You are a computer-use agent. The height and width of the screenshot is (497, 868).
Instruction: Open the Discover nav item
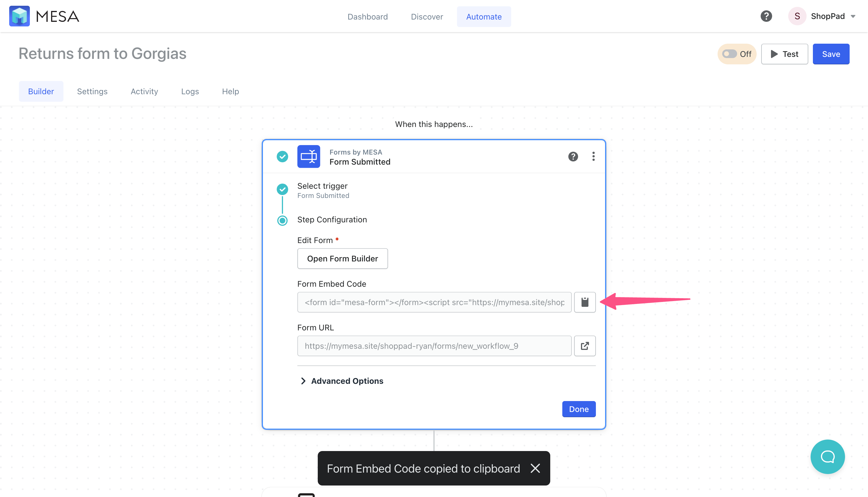pos(427,16)
